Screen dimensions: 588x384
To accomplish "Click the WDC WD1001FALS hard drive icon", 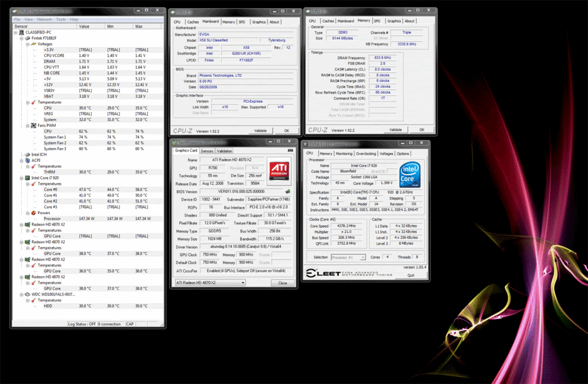I will tap(28, 294).
